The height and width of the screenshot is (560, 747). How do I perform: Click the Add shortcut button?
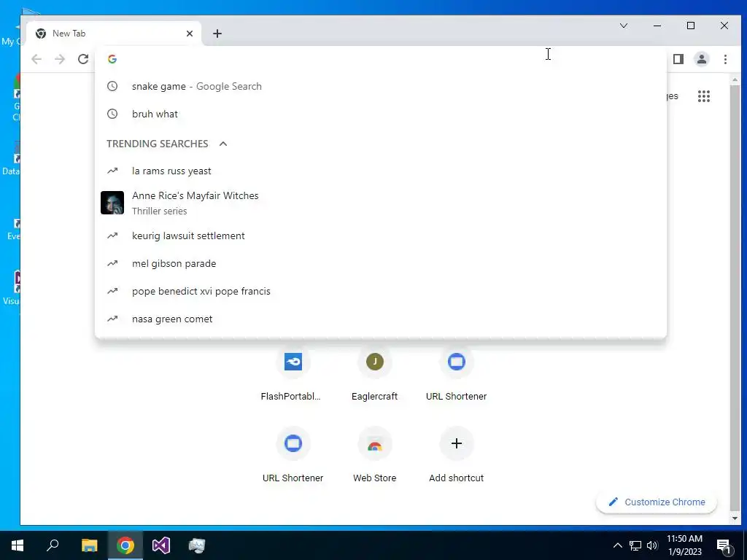[x=457, y=455]
